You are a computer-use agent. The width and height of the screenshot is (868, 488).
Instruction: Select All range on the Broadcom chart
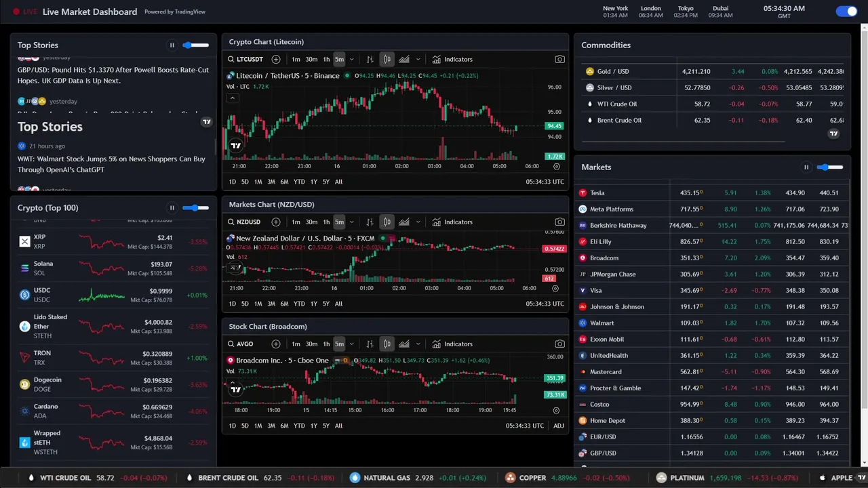pos(338,426)
